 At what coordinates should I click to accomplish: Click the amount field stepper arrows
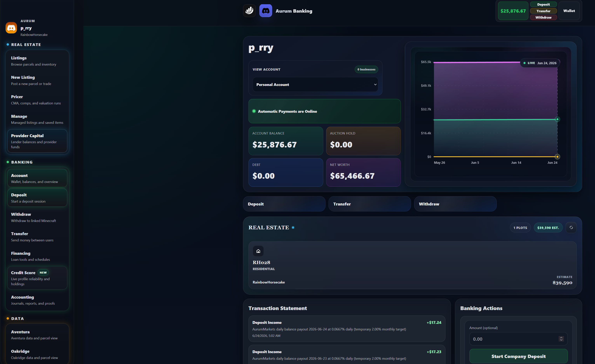click(561, 339)
